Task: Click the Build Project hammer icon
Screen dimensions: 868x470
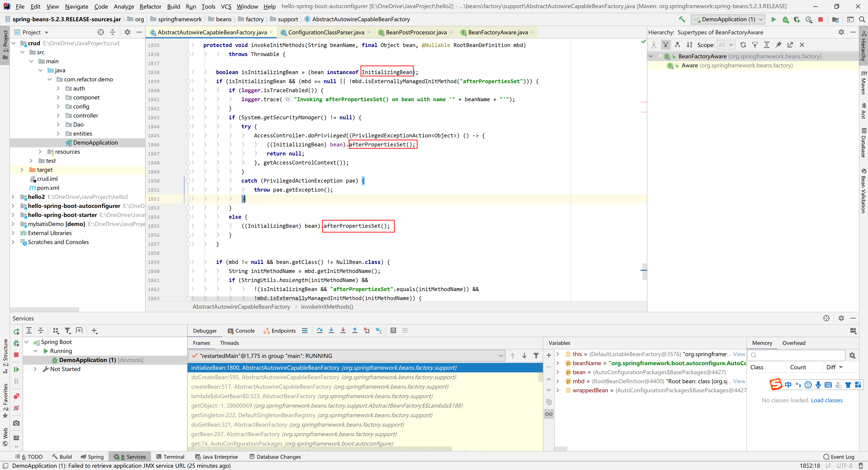Action: tap(682, 19)
